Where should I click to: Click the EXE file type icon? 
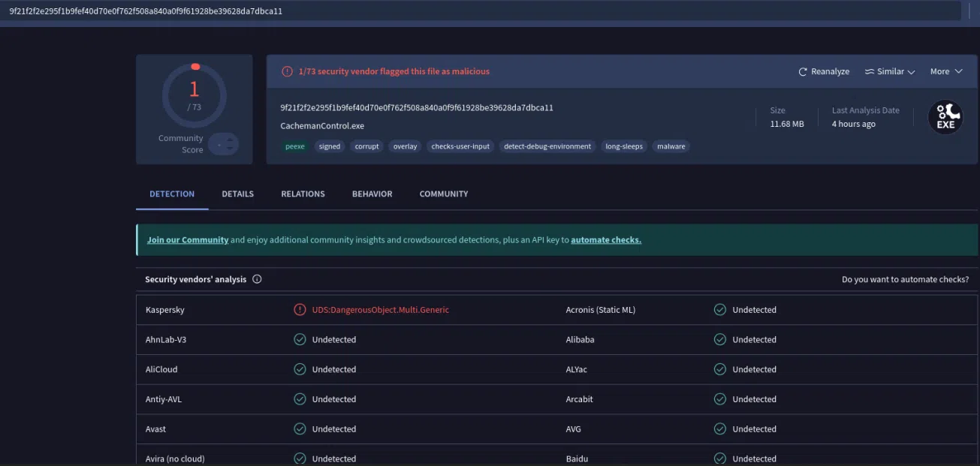click(x=945, y=117)
